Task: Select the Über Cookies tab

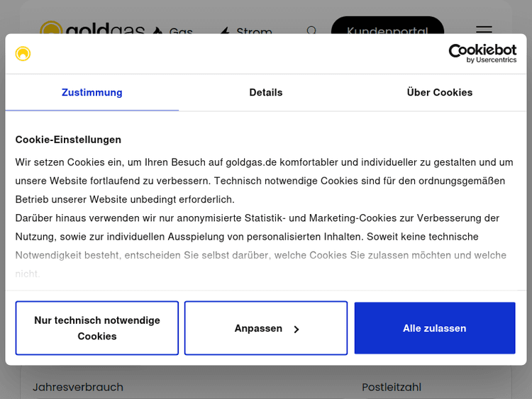Action: click(440, 92)
